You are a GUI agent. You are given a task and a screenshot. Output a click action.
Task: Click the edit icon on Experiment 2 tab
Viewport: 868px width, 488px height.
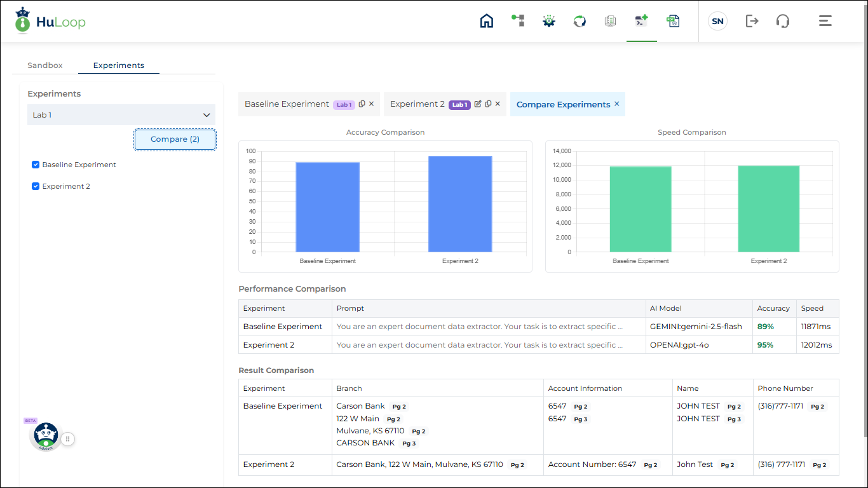click(478, 104)
